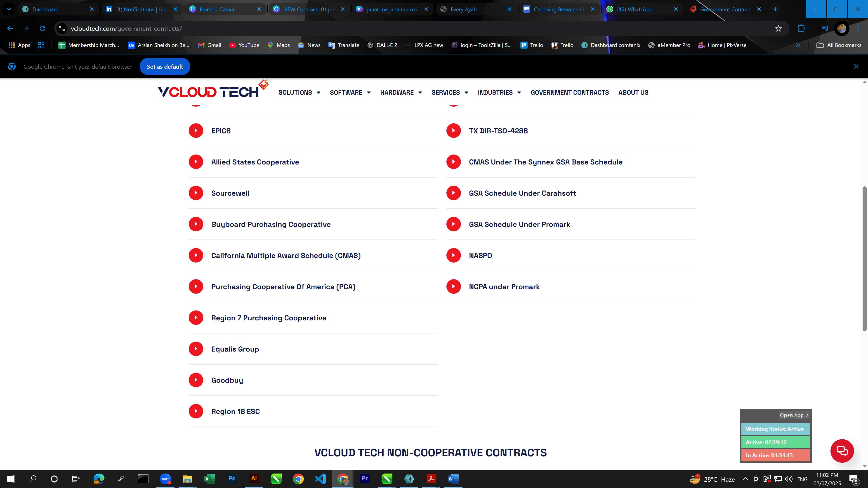
Task: Dismiss the default browser notification bar
Action: click(x=856, y=66)
